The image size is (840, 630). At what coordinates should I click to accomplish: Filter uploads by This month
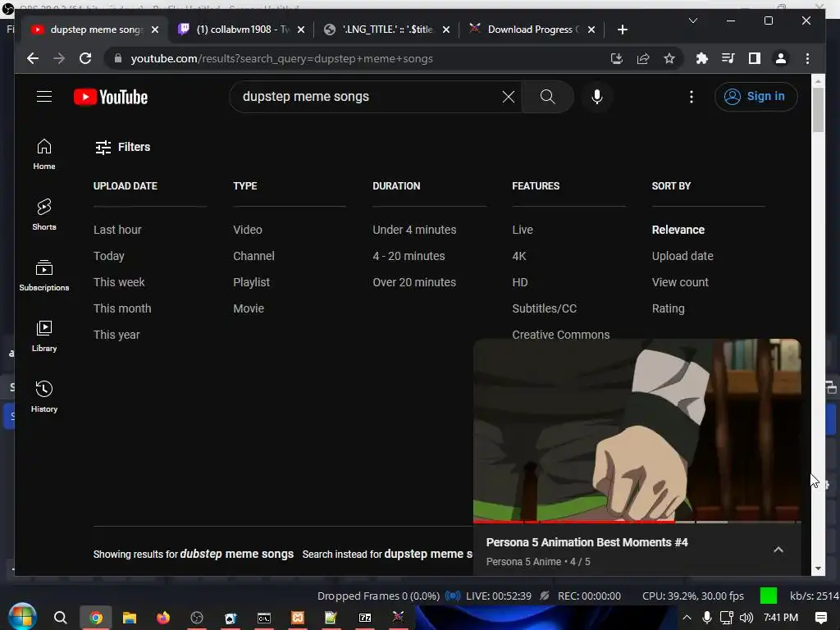pos(122,308)
